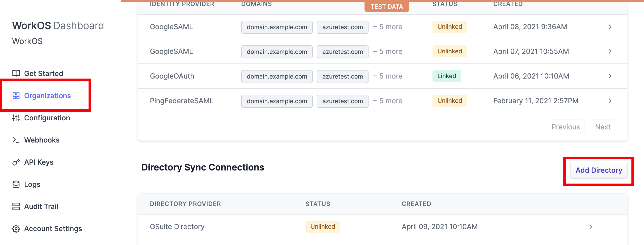Screen dimensions: 644x245
Task: Click 'April 06, 2021 10:10AM' date
Action: (x=531, y=76)
